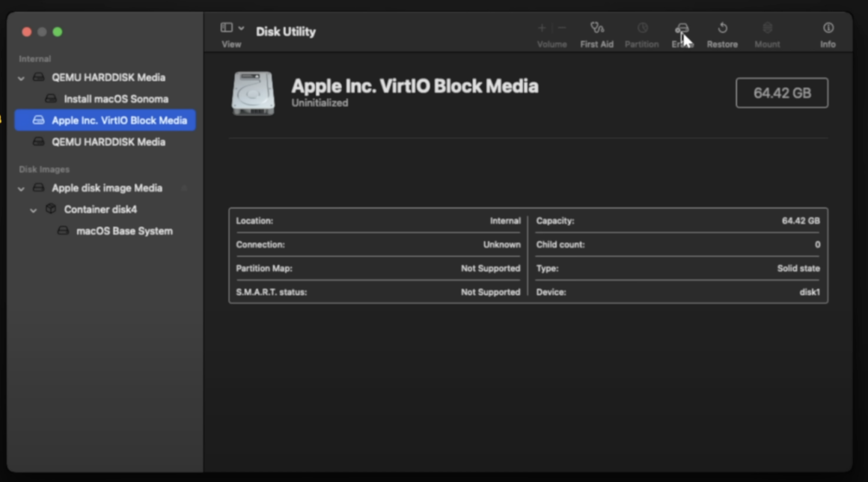Click the Mount toolbar icon
Screen dimensions: 868x482
pos(767,28)
